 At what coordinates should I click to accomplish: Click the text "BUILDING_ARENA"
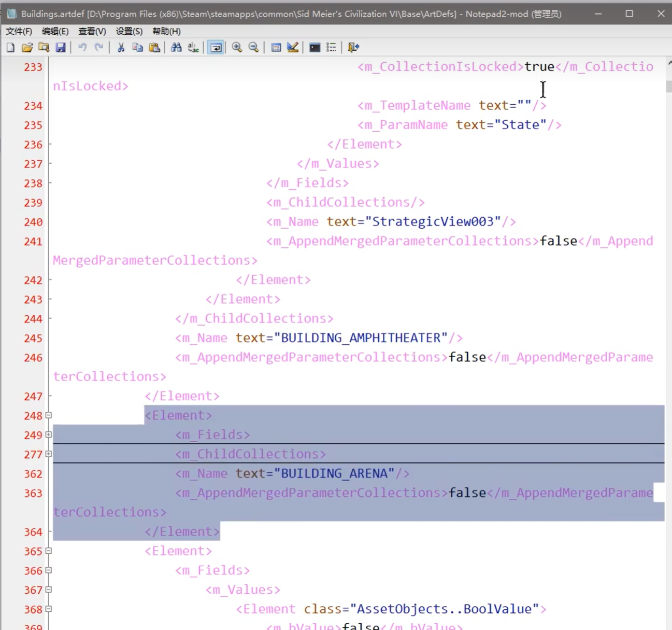334,473
